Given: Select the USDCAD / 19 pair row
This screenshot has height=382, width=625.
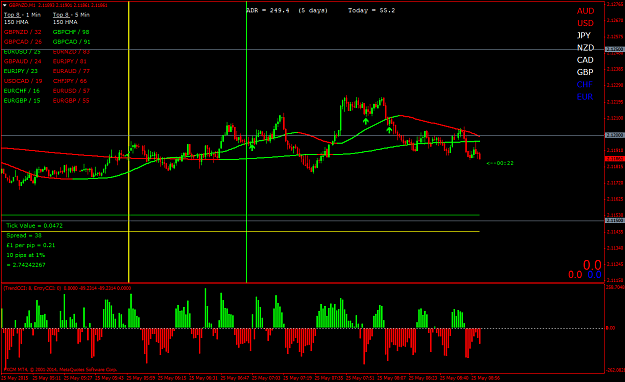Looking at the screenshot, I should (23, 81).
